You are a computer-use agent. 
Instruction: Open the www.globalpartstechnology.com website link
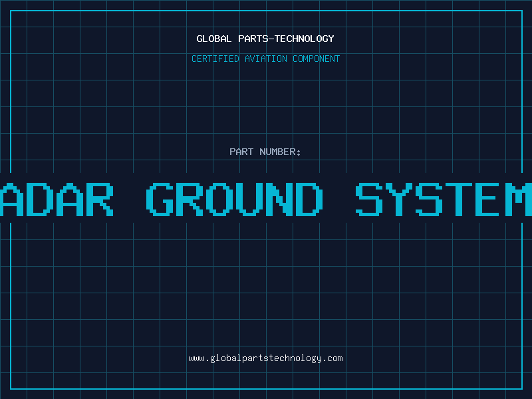tap(265, 358)
